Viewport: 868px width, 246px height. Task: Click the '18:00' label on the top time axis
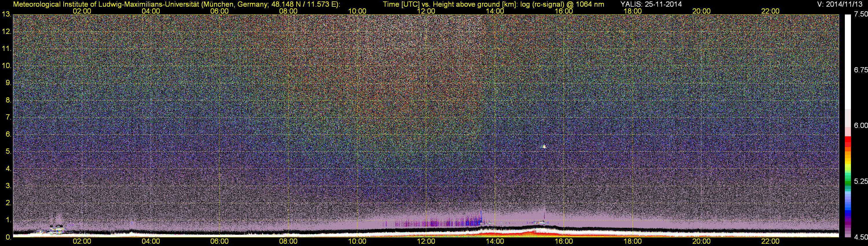632,11
